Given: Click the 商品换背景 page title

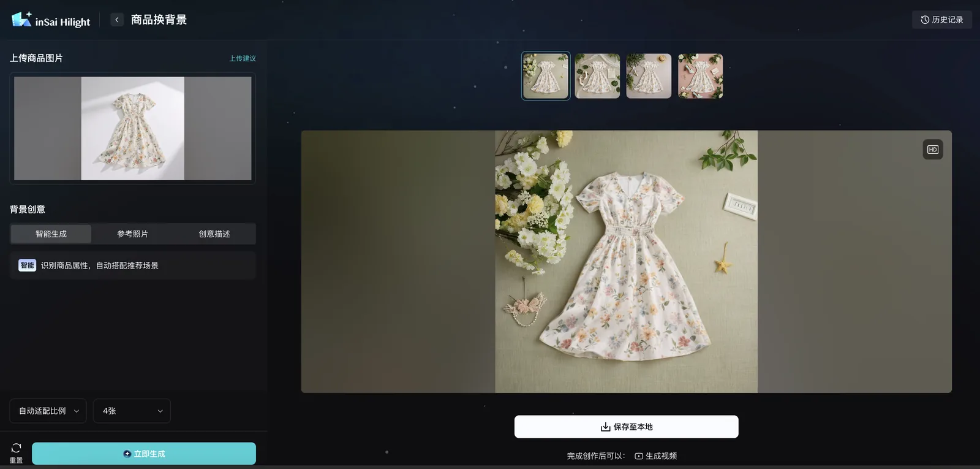Looking at the screenshot, I should pos(159,20).
